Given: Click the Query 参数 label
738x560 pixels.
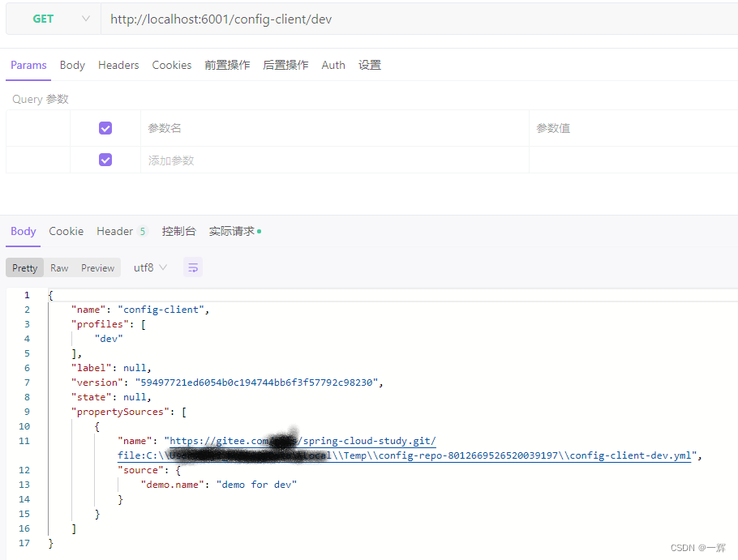Looking at the screenshot, I should (41, 99).
